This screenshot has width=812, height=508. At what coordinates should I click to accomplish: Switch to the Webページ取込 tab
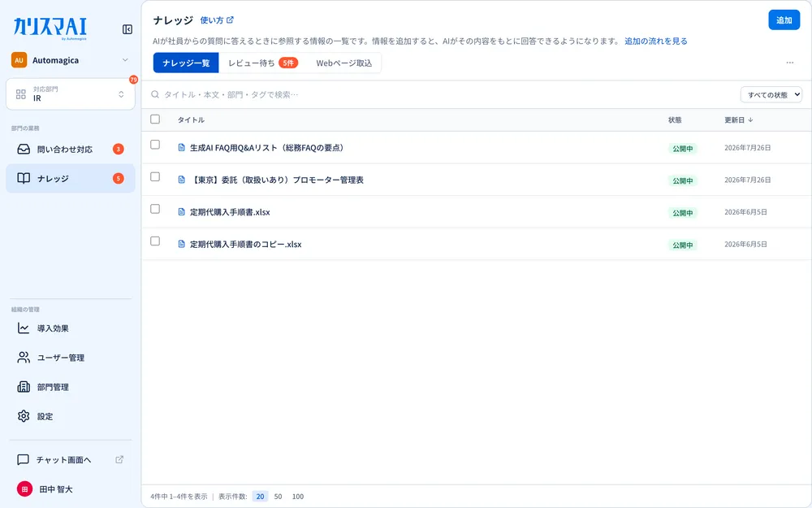(x=343, y=63)
